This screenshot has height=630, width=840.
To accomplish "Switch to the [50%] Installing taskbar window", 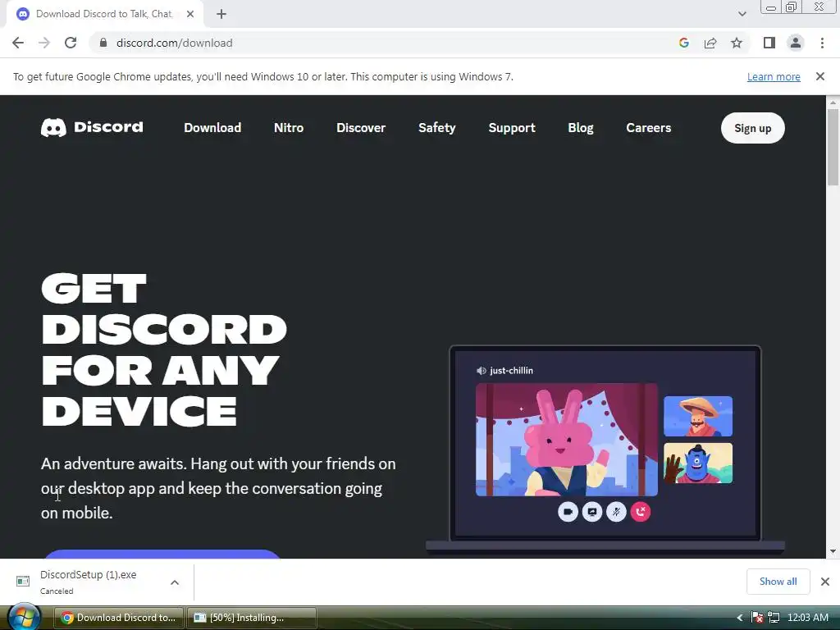I will [252, 618].
